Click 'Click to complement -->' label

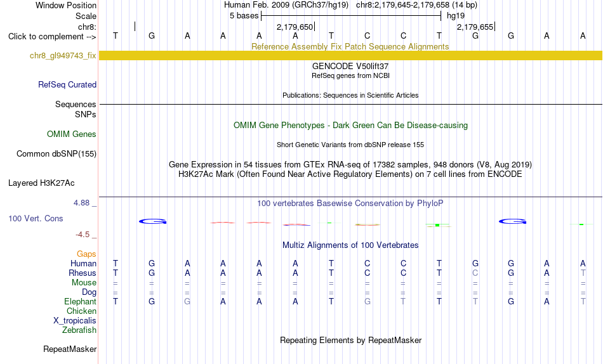click(52, 37)
